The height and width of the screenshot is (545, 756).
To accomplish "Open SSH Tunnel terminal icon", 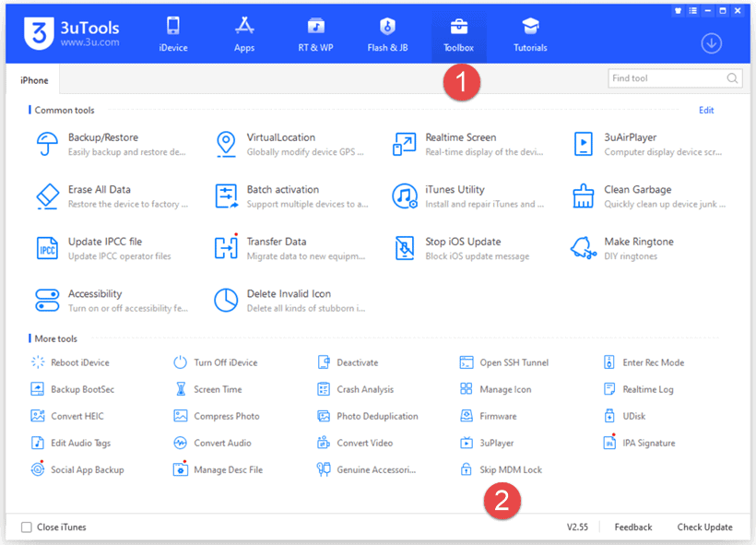I will point(467,362).
